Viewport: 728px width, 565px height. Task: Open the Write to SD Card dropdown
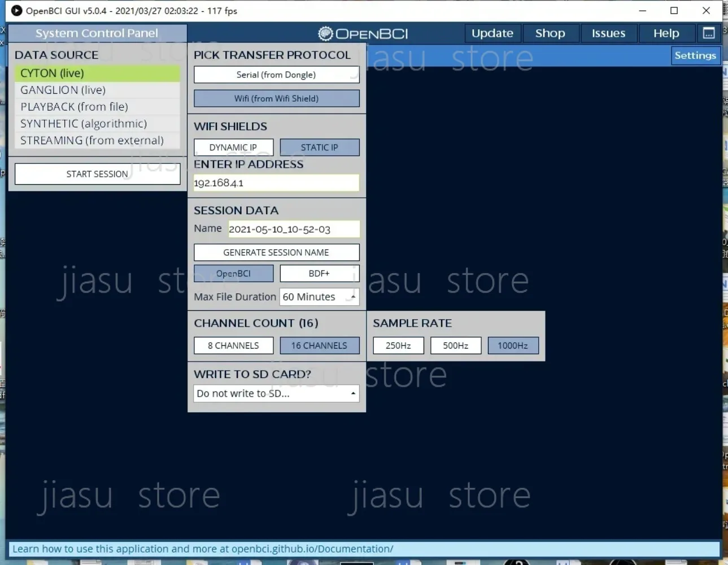[x=277, y=393]
